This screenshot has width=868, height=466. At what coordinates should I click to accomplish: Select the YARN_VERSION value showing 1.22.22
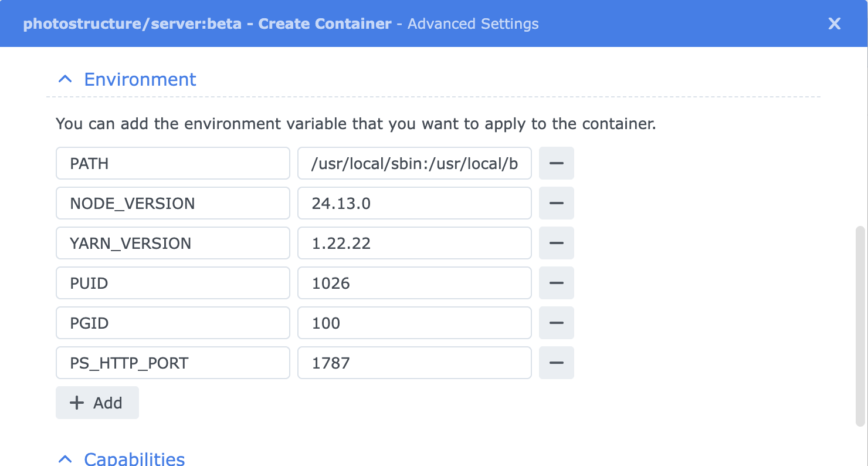pos(413,243)
